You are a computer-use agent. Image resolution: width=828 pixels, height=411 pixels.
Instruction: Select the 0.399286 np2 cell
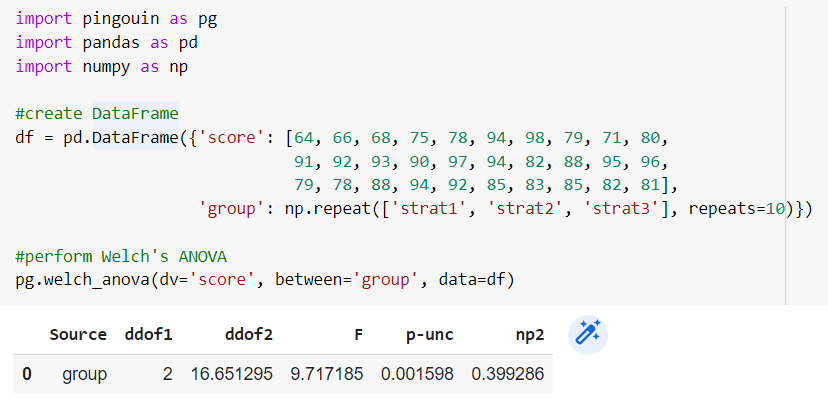507,374
